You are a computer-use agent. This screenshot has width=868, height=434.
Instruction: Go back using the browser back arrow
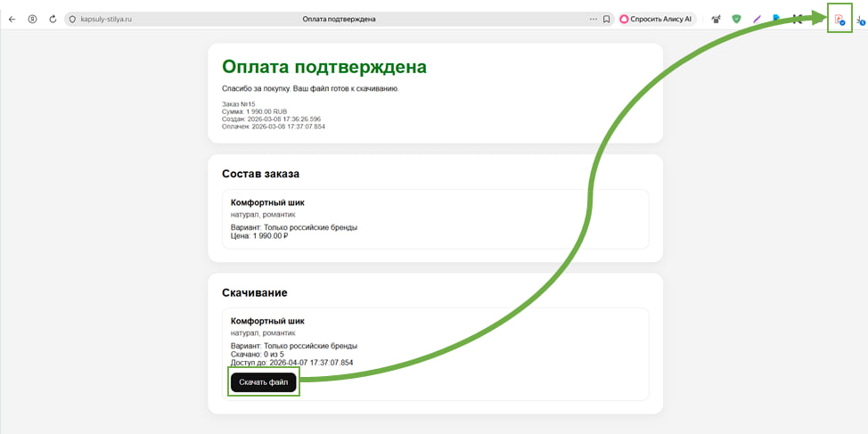(12, 19)
